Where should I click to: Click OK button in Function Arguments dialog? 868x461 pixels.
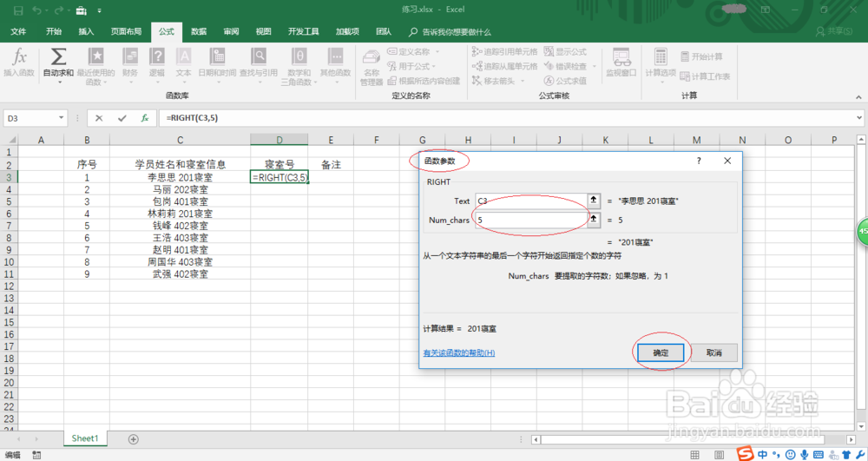click(x=661, y=352)
